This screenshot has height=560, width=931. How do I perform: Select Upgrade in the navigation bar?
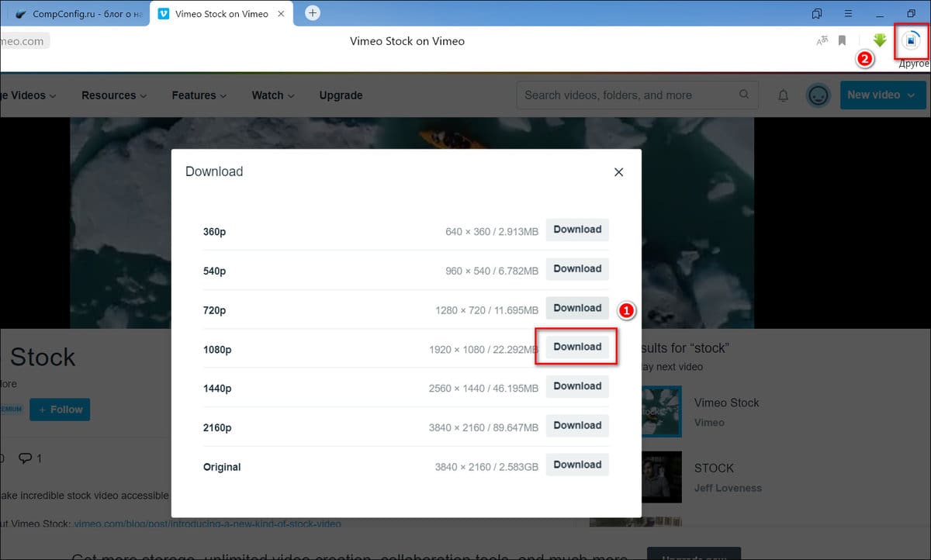pos(341,95)
